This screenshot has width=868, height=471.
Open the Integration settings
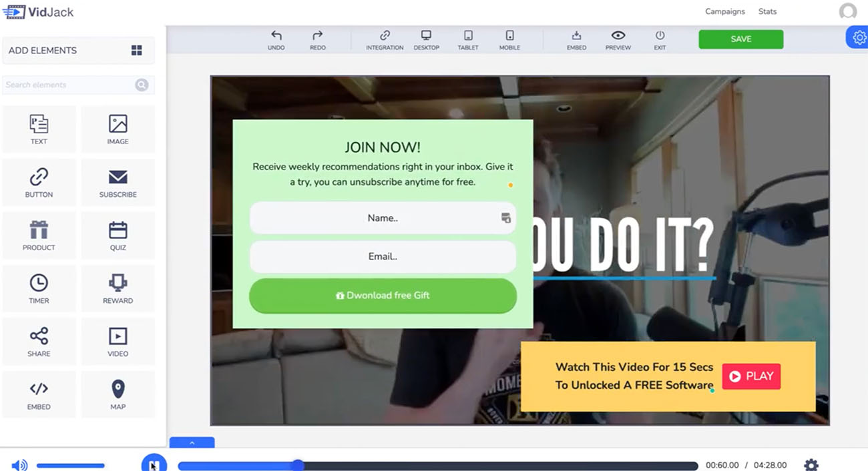click(x=385, y=39)
